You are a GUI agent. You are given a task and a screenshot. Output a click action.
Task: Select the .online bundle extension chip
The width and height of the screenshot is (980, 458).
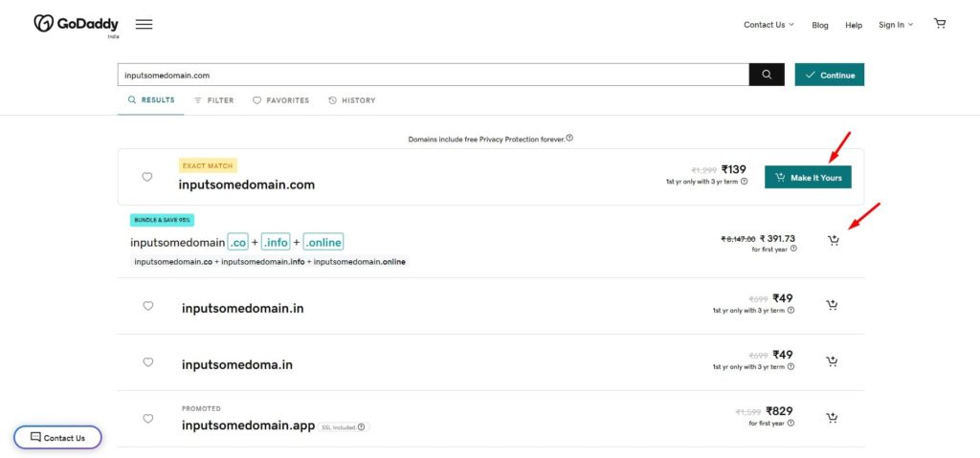(x=323, y=241)
